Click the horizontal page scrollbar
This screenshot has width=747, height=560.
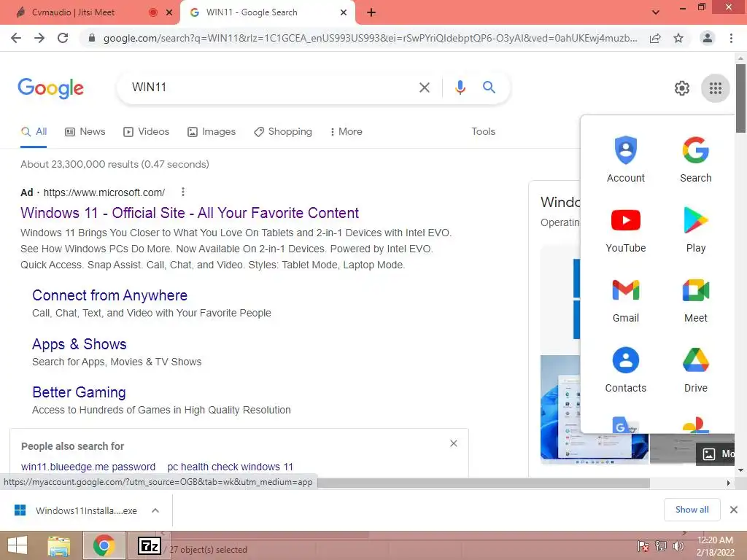pyautogui.click(x=484, y=483)
